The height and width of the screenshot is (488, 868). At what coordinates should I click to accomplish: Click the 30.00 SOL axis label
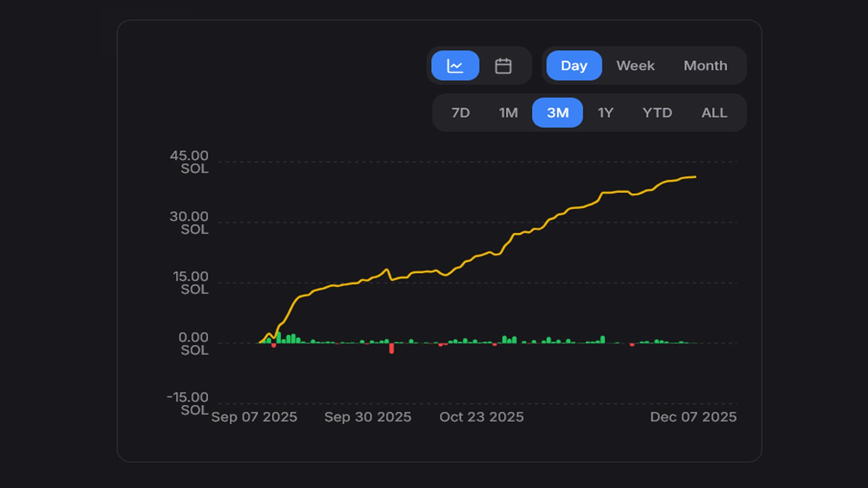tap(189, 223)
